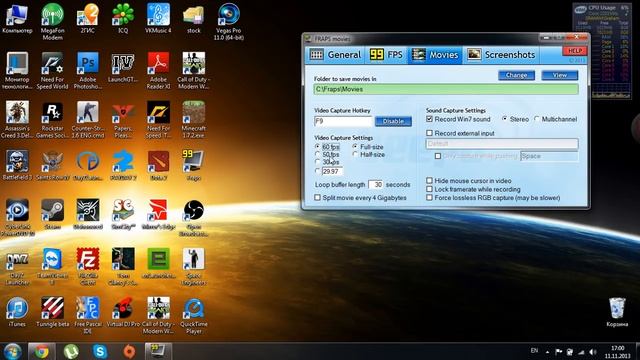Click the red HELP button

pyautogui.click(x=575, y=51)
